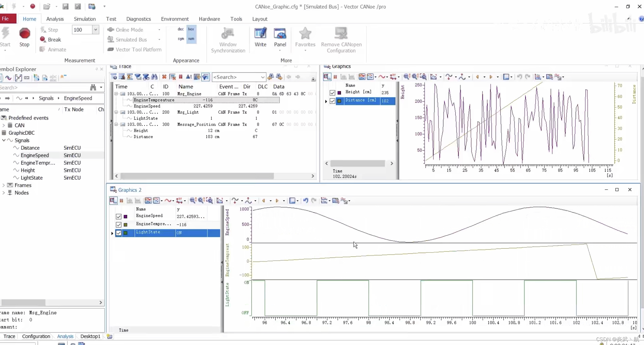The width and height of the screenshot is (644, 345).
Task: Uncheck the EngineSpeed signal checkbox
Action: tap(118, 216)
